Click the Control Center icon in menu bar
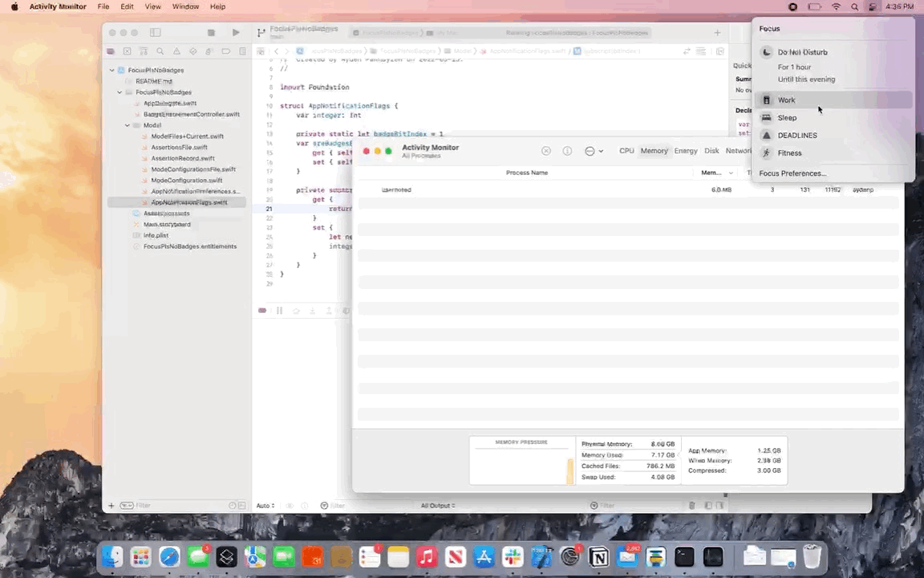 point(872,6)
